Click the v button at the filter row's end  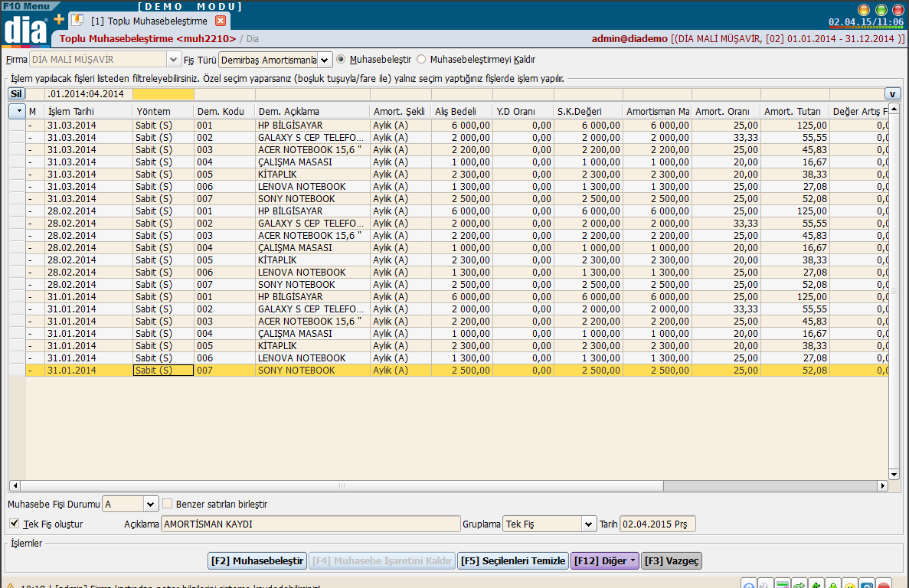(892, 94)
